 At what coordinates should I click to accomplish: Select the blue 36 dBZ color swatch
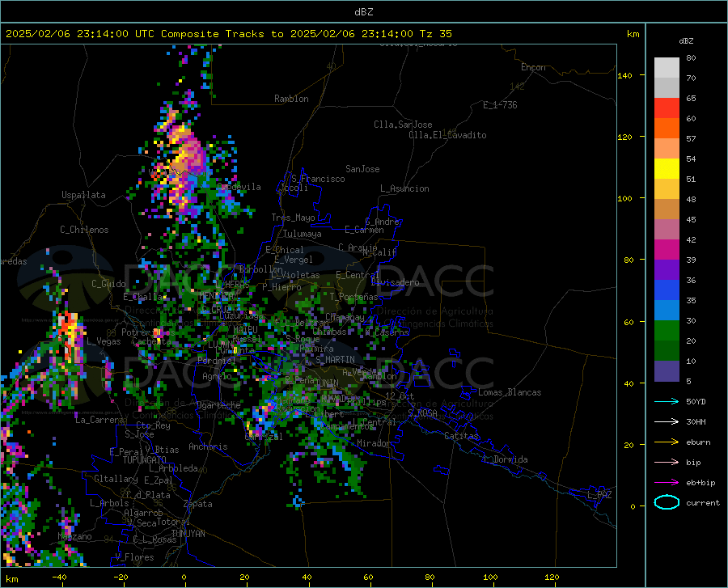click(x=667, y=290)
